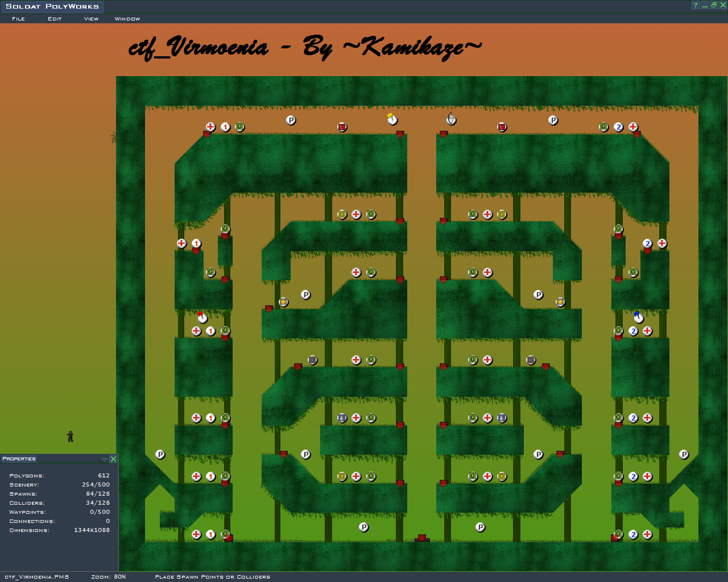Screen dimensions: 728x582
Task: Select the red collider at bottom center floor
Action: tap(422, 538)
